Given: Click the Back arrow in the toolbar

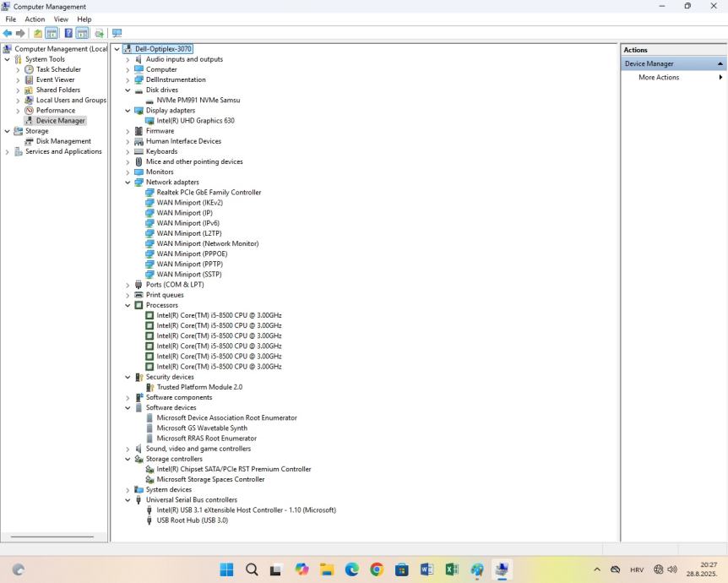Looking at the screenshot, I should click(x=8, y=33).
